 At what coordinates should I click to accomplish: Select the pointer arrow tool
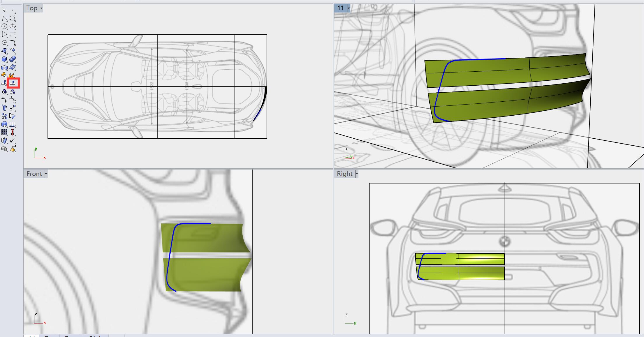(x=4, y=10)
